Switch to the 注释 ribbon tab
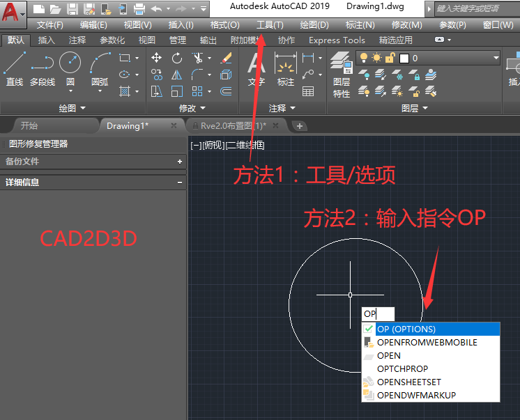This screenshot has height=420, width=520. 77,40
